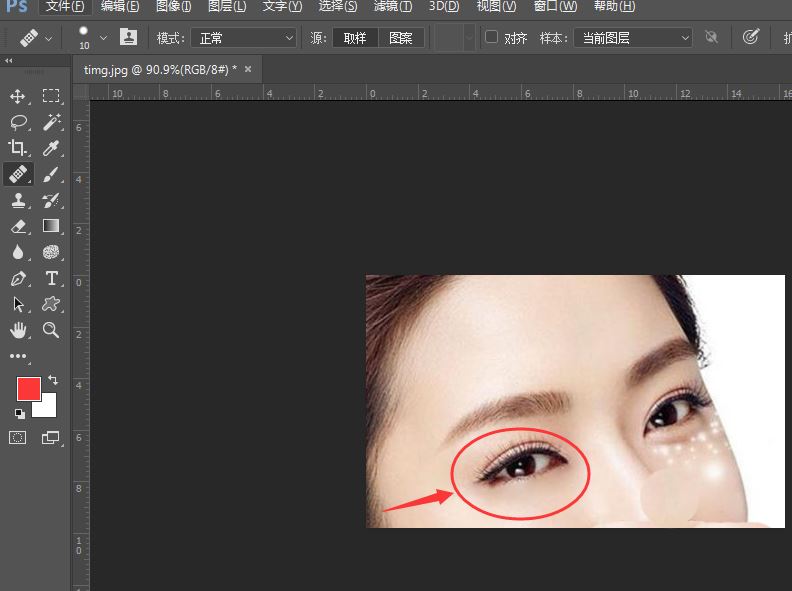The image size is (792, 591).
Task: Toggle ignore adjustment layers icon
Action: coord(711,37)
